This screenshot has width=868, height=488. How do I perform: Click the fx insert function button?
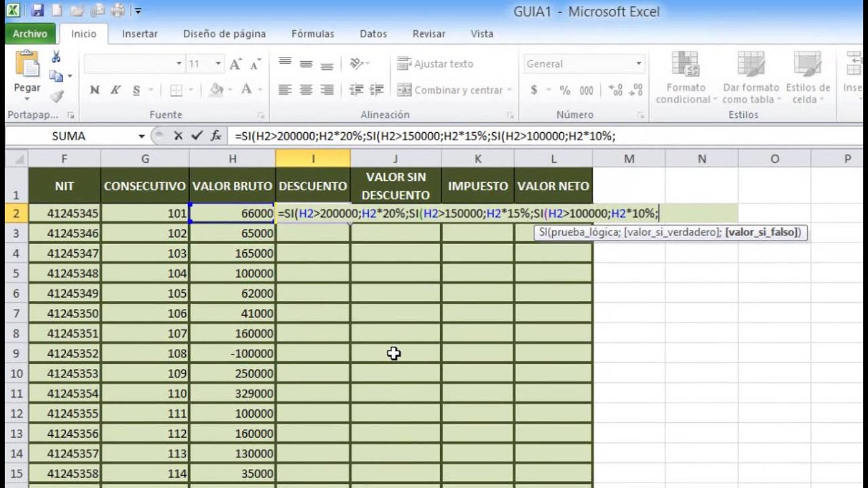point(216,136)
